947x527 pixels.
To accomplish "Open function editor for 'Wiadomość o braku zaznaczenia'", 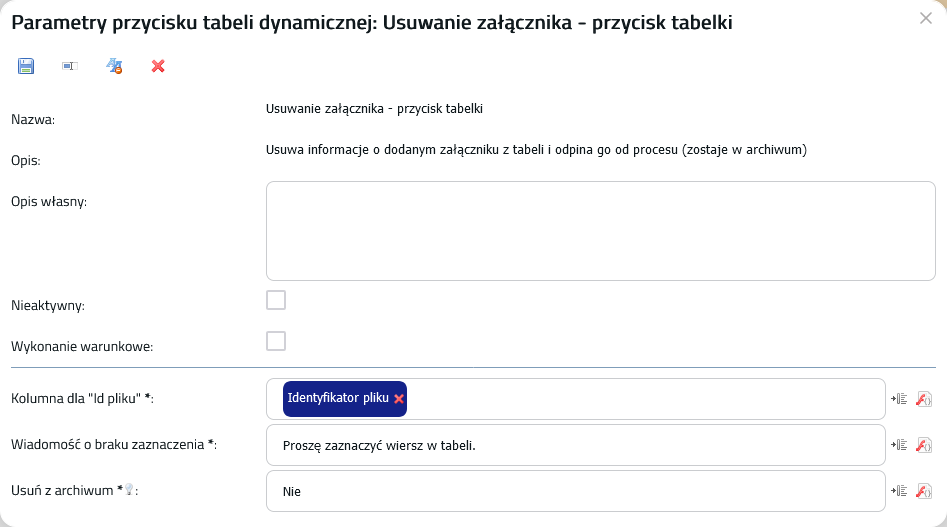I will click(x=924, y=445).
